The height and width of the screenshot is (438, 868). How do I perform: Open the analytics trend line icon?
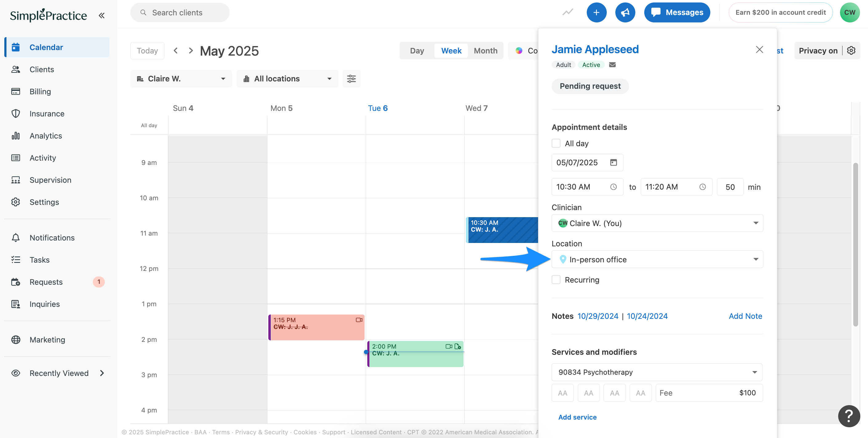567,13
